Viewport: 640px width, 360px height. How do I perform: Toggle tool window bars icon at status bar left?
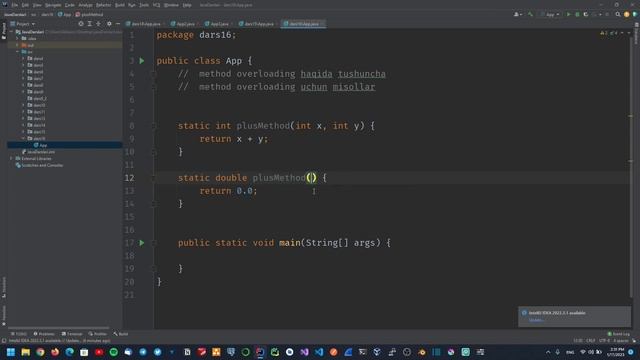click(4, 340)
